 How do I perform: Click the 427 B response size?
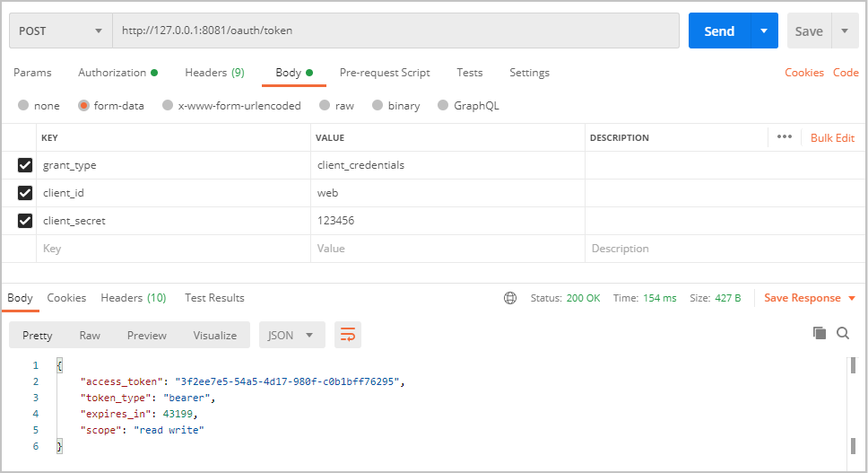click(727, 298)
